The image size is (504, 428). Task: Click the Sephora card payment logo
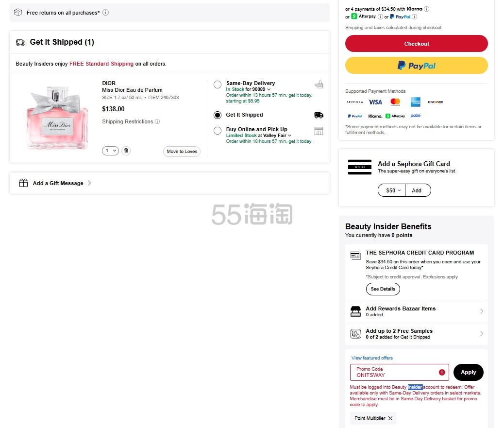point(355,102)
